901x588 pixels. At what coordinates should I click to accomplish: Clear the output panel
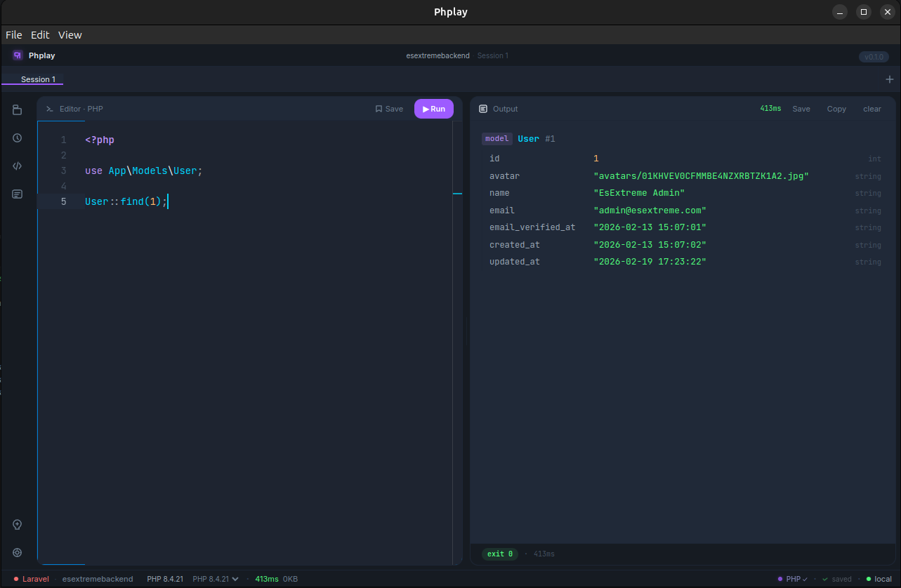872,109
